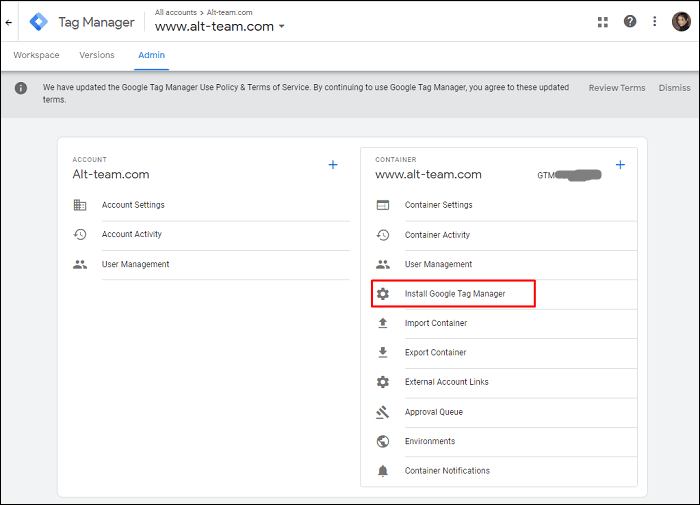Click the Import Container upload icon

(383, 323)
